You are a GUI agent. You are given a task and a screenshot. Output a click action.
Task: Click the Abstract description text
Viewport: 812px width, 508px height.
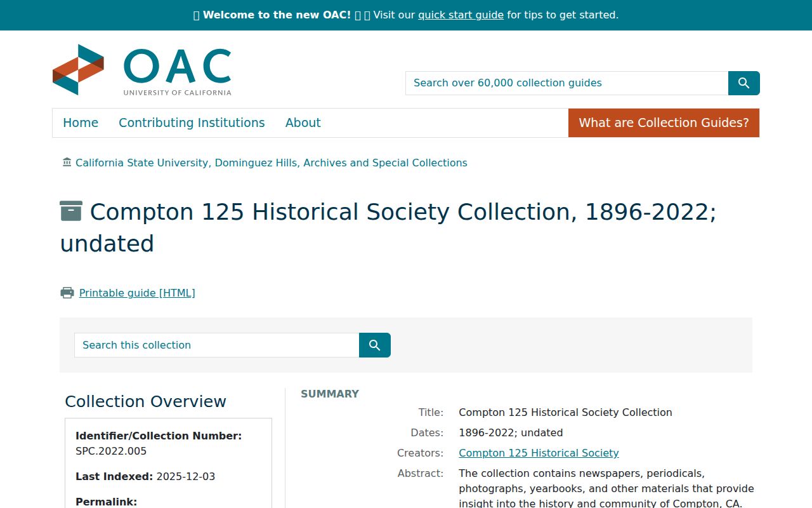point(606,488)
